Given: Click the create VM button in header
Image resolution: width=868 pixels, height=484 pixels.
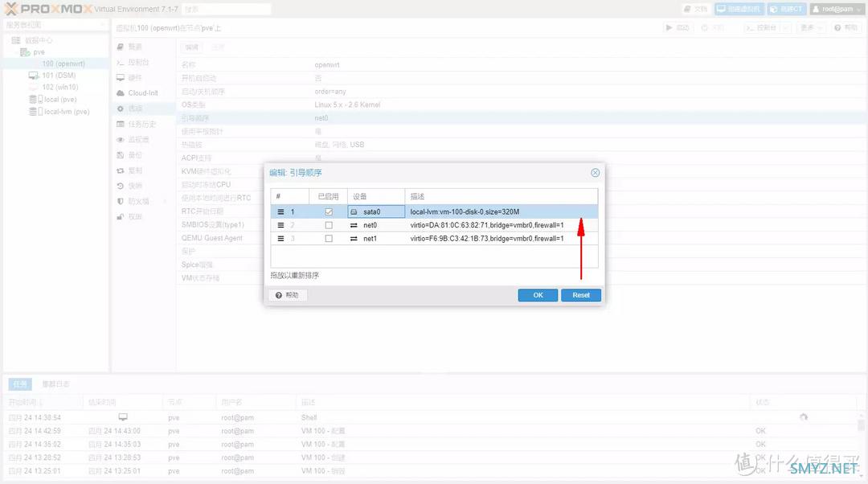Looking at the screenshot, I should click(739, 9).
